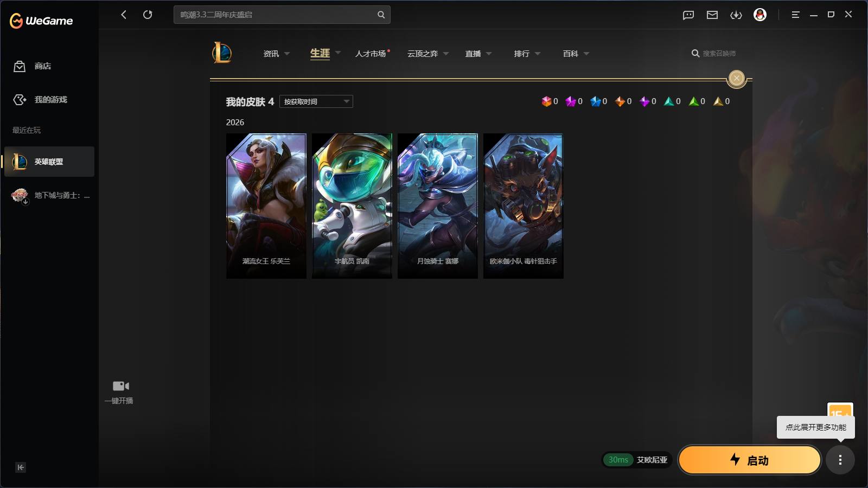Open the chat messages icon
This screenshot has height=488, width=868.
[x=688, y=15]
